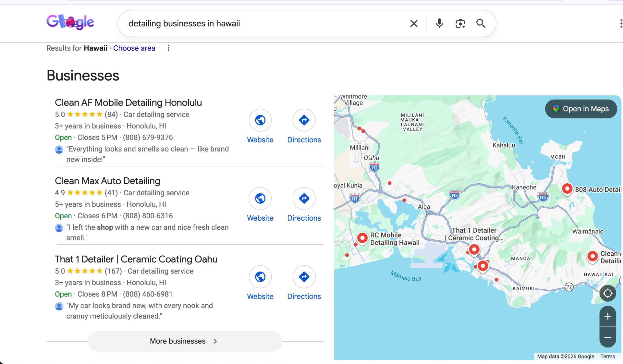The image size is (623, 364).
Task: Click the Choose area link
Action: point(134,48)
